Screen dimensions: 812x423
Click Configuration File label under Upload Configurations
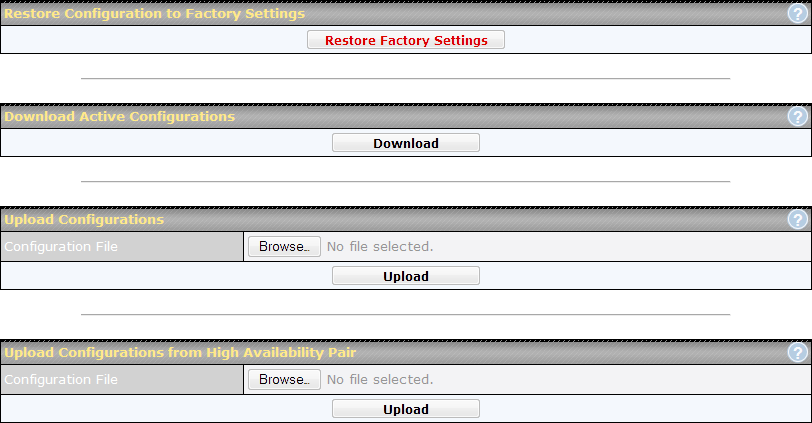(x=61, y=246)
